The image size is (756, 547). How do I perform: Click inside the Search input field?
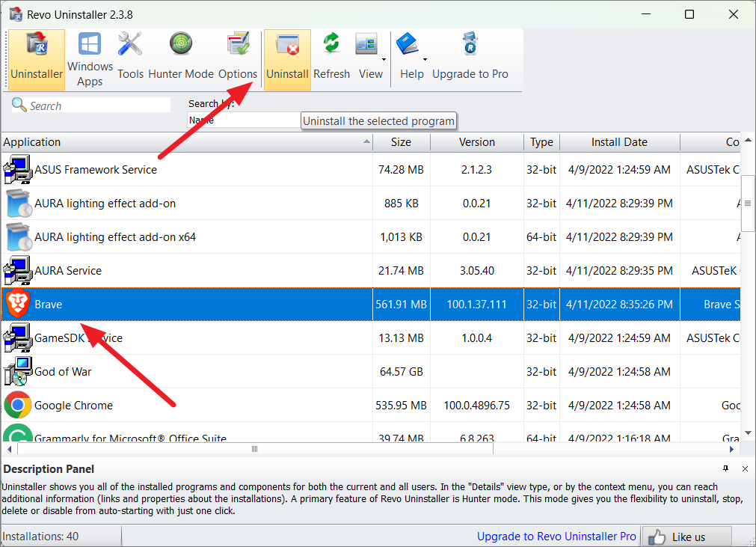point(90,106)
